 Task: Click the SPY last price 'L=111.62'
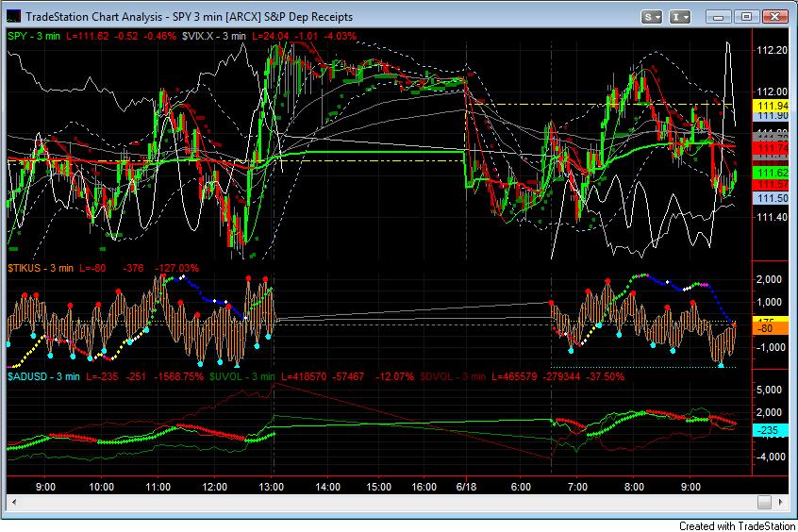[87, 36]
